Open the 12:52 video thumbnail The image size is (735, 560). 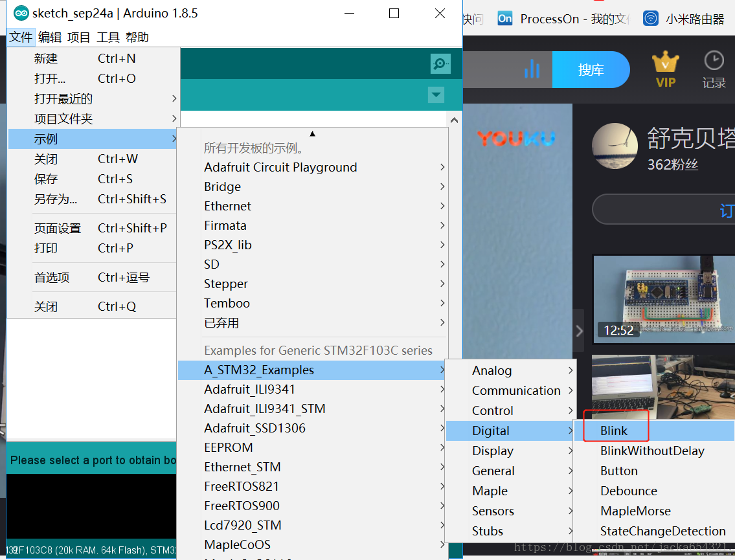click(x=664, y=299)
